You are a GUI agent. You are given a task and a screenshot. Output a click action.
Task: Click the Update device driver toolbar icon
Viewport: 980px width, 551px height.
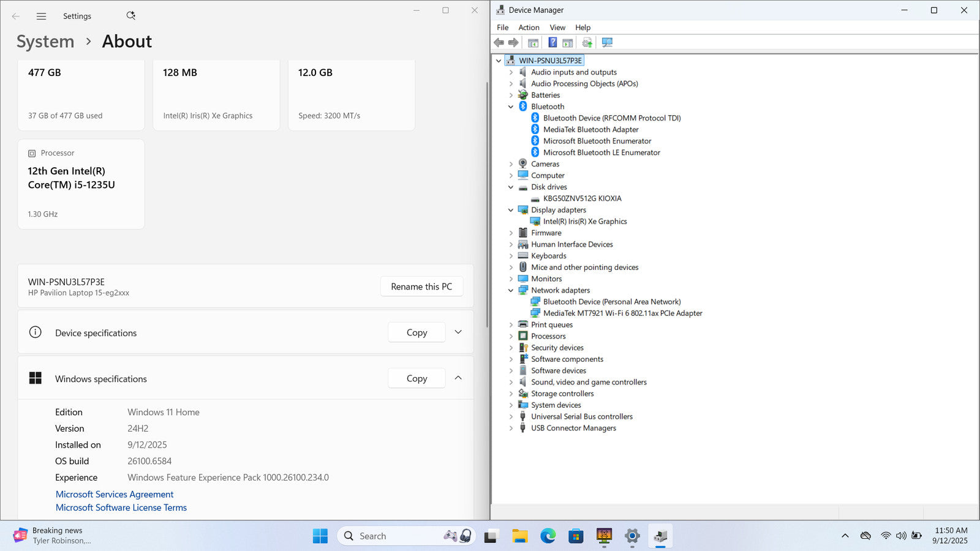tap(587, 43)
